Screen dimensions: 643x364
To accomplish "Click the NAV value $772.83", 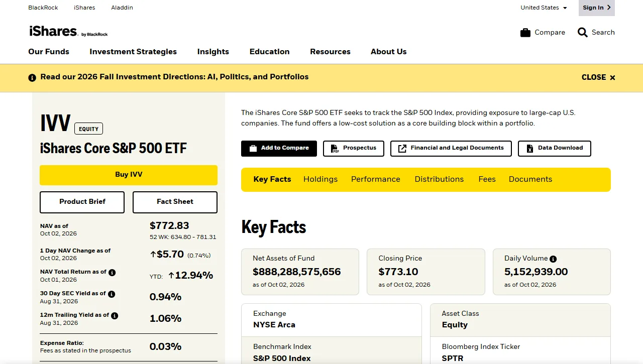I will point(169,225).
